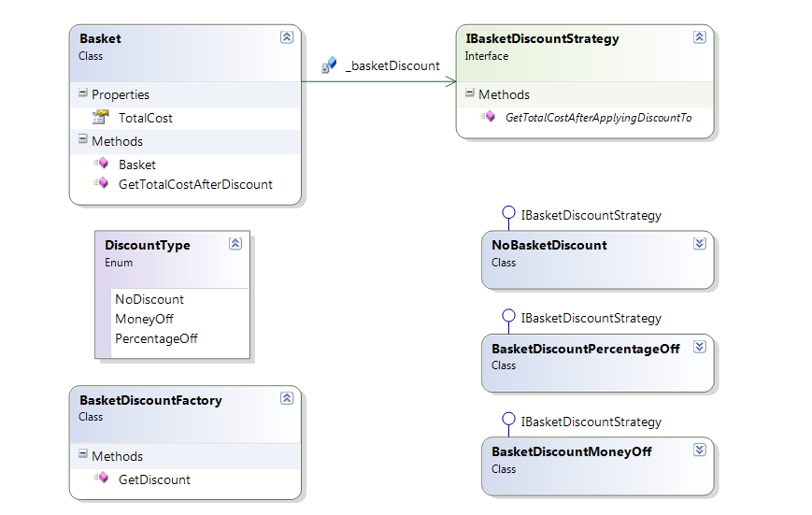Collapse the DiscountType enum box

pyautogui.click(x=235, y=244)
